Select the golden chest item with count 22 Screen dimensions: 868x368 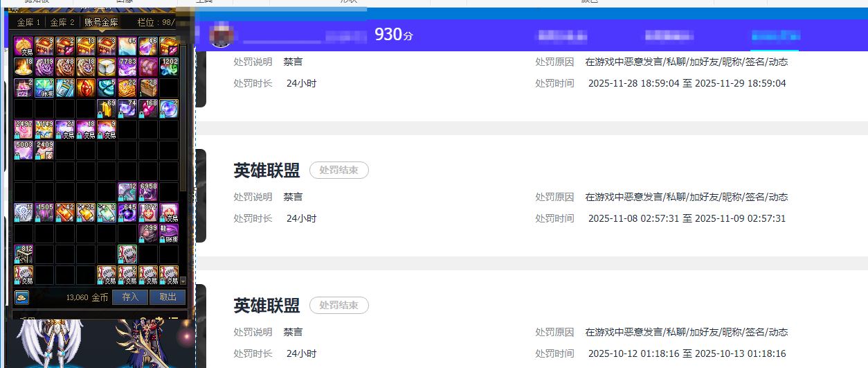127,88
